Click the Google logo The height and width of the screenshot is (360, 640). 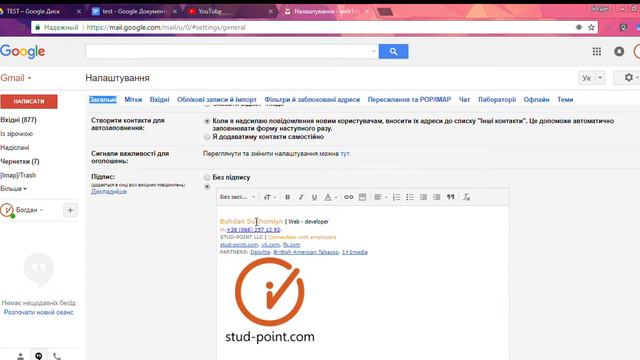(x=22, y=51)
